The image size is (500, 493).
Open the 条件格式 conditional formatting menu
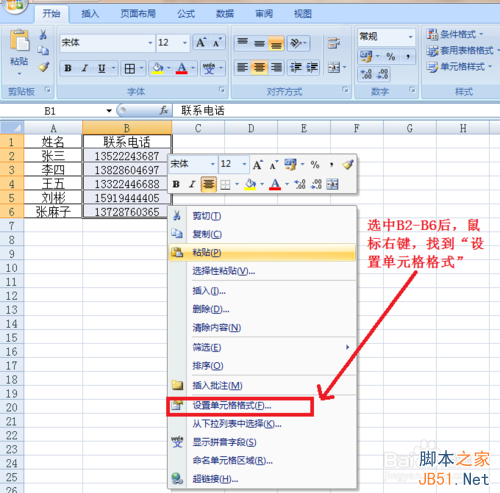click(455, 34)
